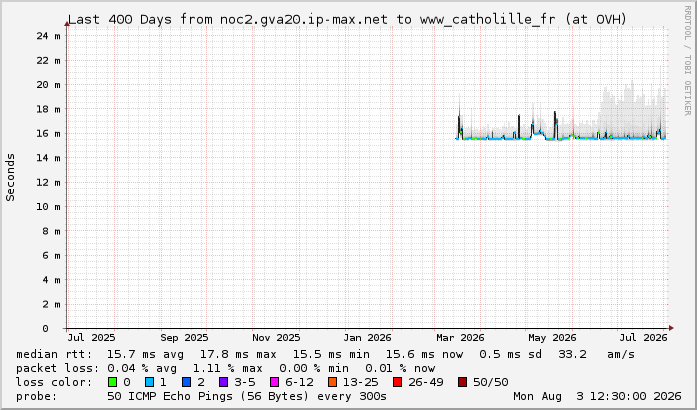Click the timestamp 'Mon Aug 3 12:30:00 2026'
The width and height of the screenshot is (697, 410).
point(597,396)
